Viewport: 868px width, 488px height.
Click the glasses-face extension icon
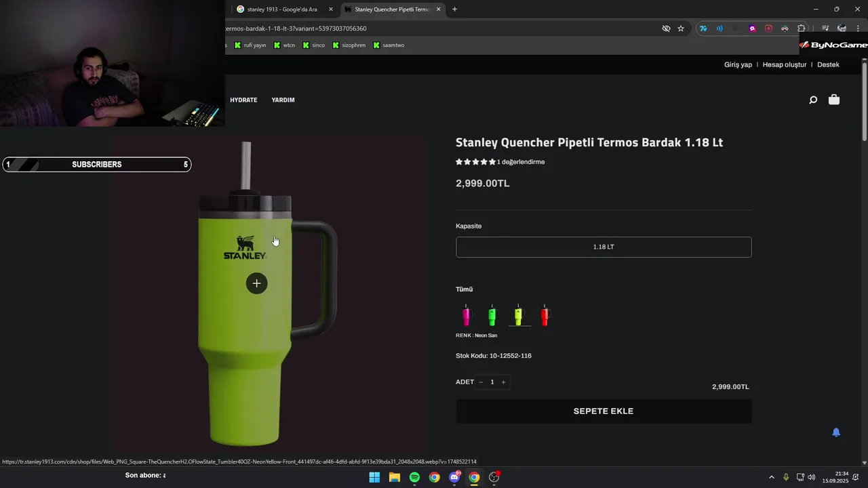(x=785, y=28)
